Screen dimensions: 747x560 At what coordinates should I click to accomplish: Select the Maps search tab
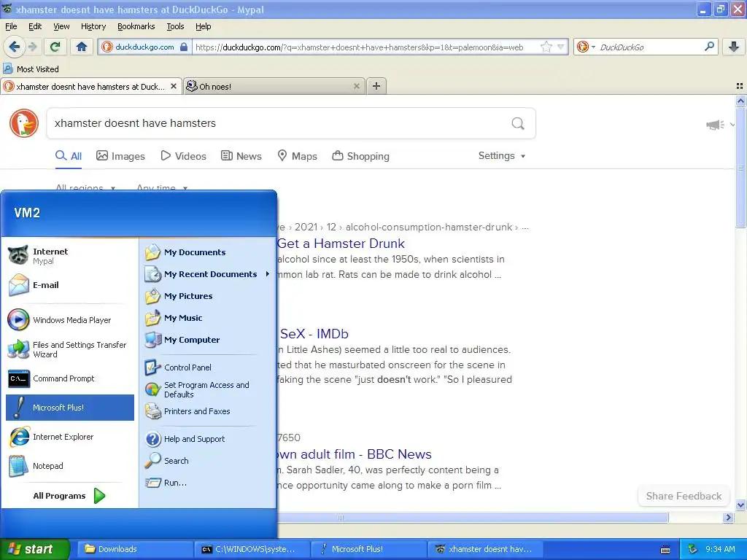(x=298, y=156)
